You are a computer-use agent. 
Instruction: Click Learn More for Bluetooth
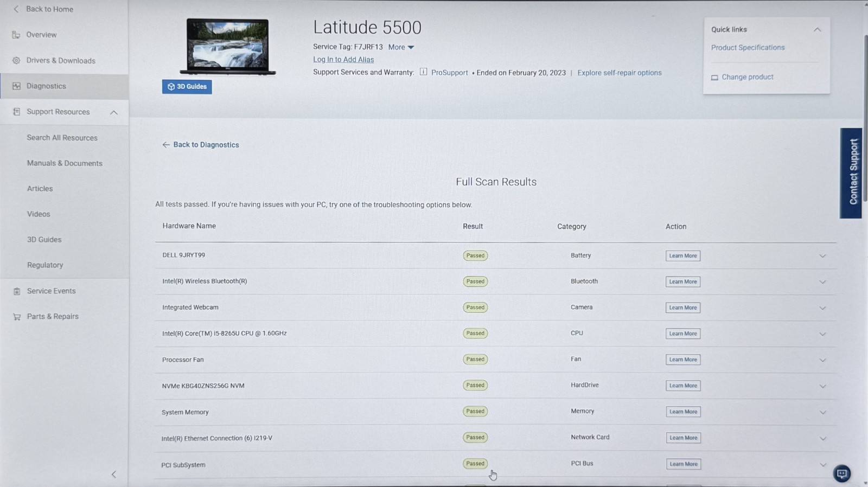pyautogui.click(x=683, y=282)
